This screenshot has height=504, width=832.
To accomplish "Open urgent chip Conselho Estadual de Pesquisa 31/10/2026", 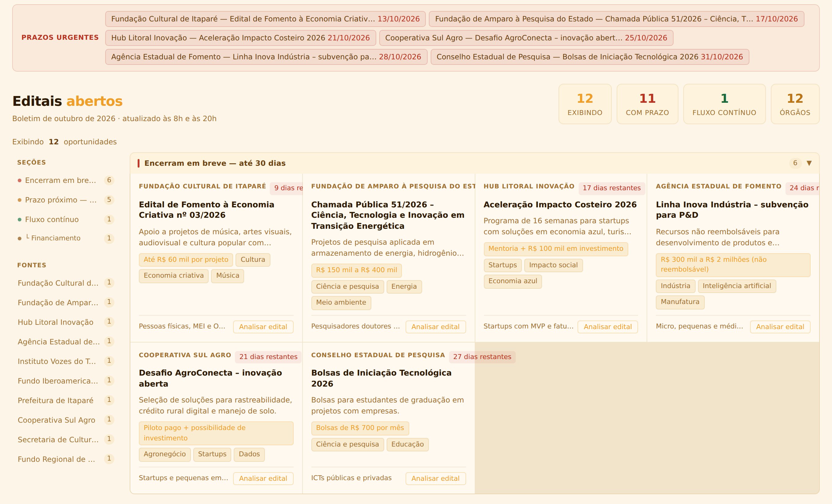I will click(589, 57).
